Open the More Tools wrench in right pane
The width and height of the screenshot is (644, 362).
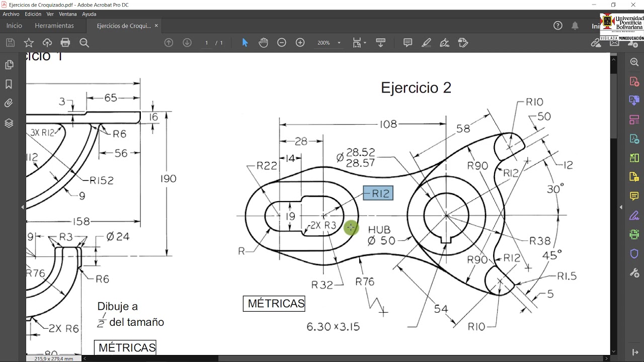(x=634, y=273)
